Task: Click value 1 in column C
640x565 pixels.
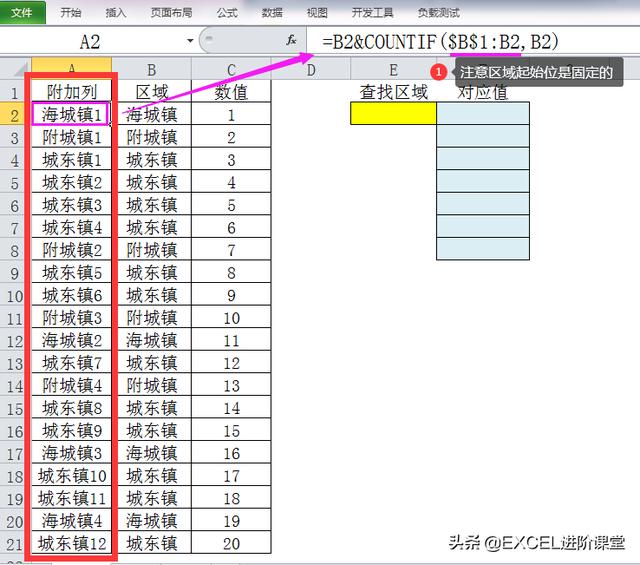Action: pyautogui.click(x=231, y=114)
